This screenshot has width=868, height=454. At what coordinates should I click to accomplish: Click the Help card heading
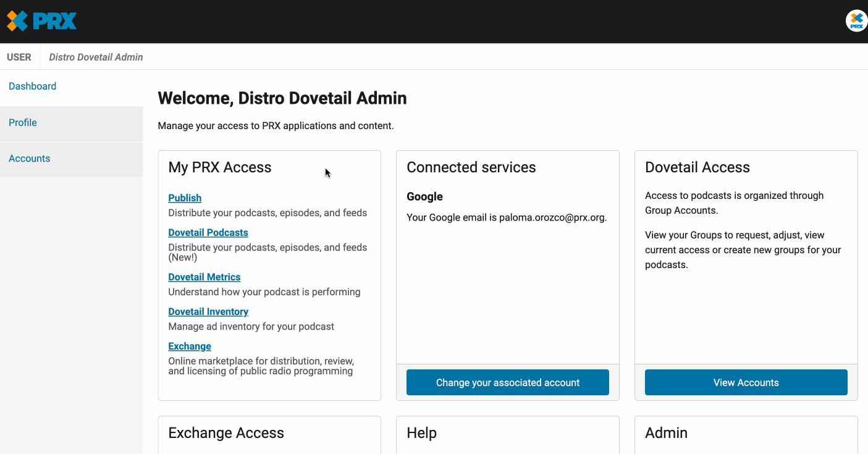(x=421, y=433)
